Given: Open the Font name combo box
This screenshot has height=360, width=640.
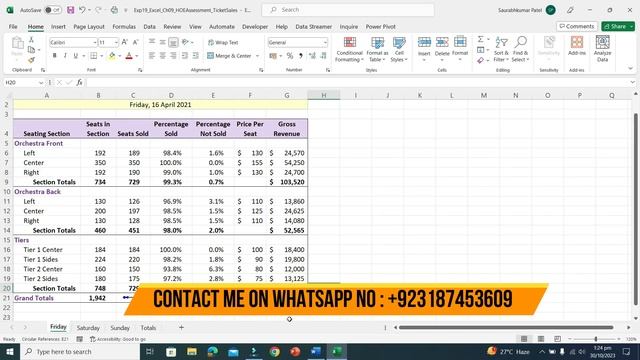Looking at the screenshot, I should coord(73,42).
